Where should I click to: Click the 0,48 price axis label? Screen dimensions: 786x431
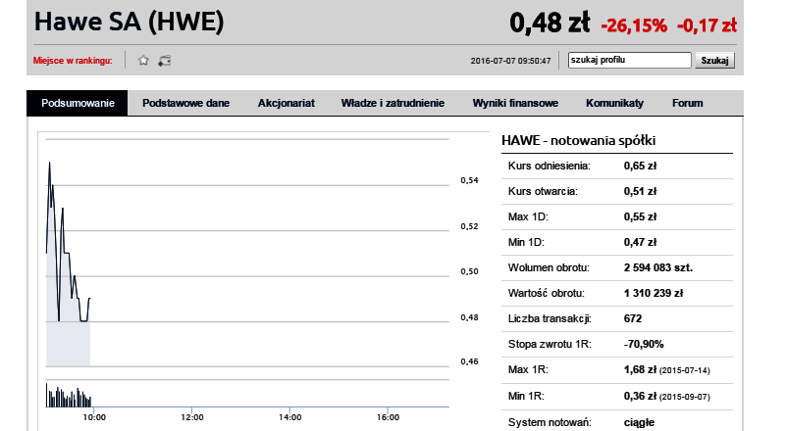tap(469, 318)
